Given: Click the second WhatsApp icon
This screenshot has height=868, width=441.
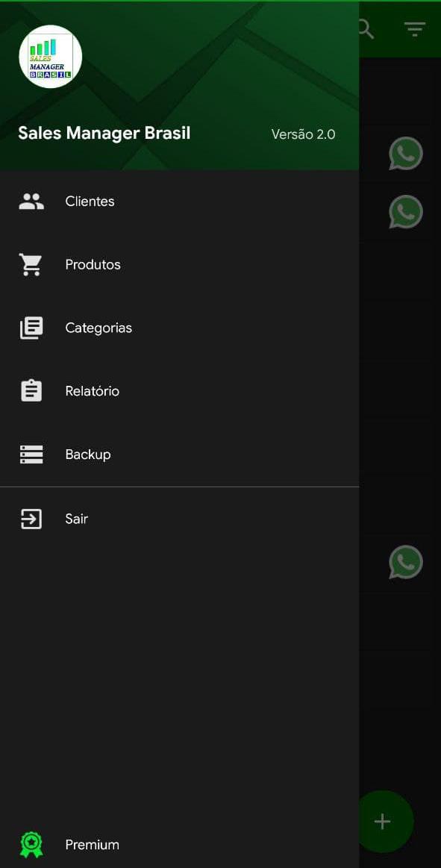Looking at the screenshot, I should point(406,211).
